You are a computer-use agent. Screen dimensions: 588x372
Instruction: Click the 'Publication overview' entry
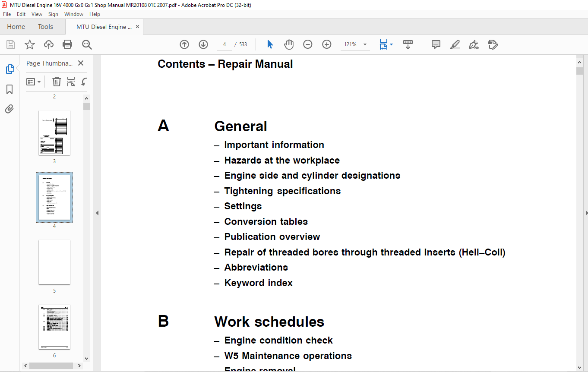(x=272, y=237)
